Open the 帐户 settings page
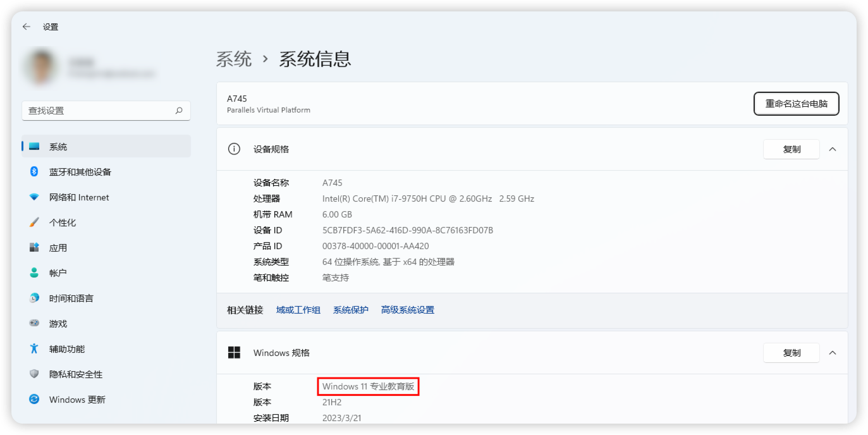 pyautogui.click(x=106, y=273)
